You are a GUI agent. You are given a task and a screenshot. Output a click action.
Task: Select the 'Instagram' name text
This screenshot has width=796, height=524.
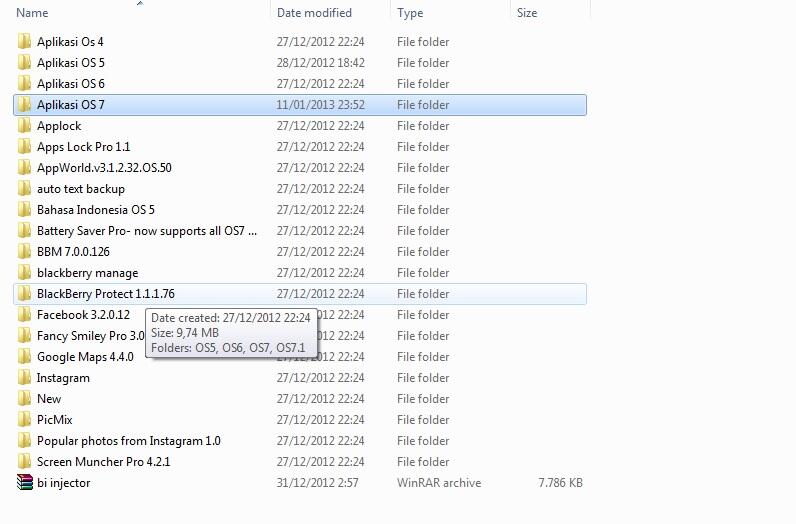click(x=63, y=378)
